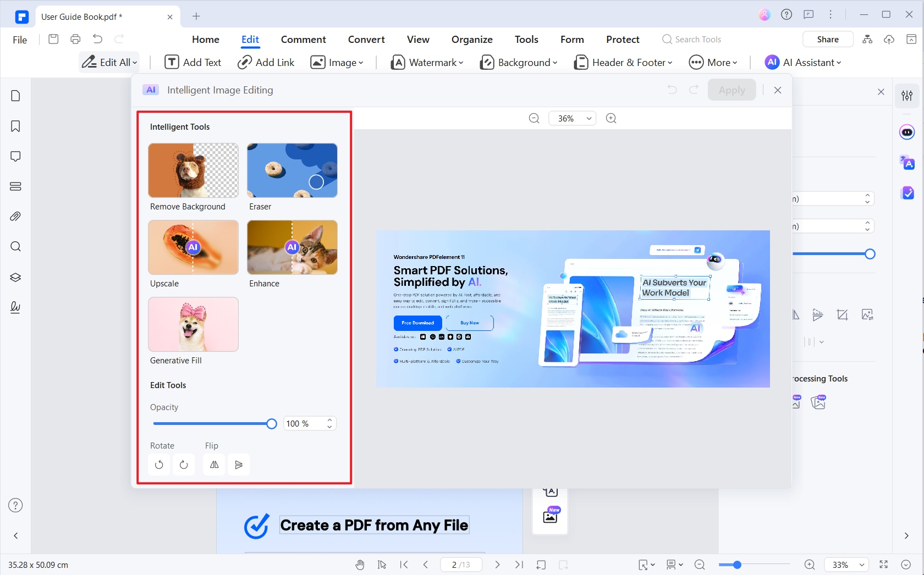Go to the next page
Screen dimensions: 924x575
(497, 565)
